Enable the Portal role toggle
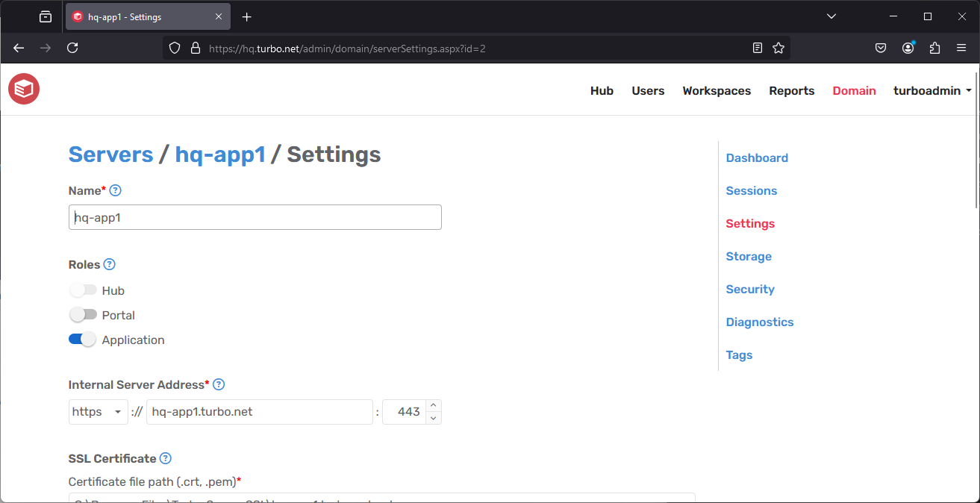 click(82, 314)
